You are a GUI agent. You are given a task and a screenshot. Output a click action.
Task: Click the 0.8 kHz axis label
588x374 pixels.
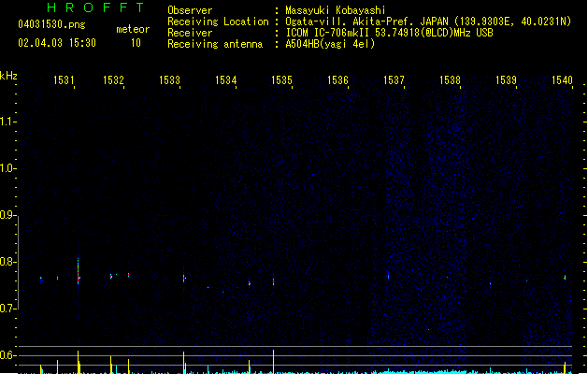pos(7,262)
